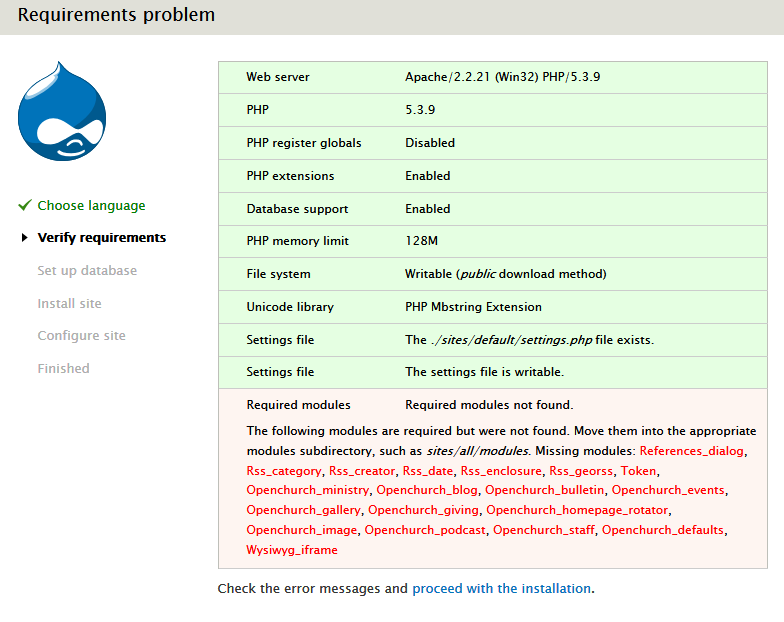Click the Openchurch_ministry missing module

(x=308, y=490)
